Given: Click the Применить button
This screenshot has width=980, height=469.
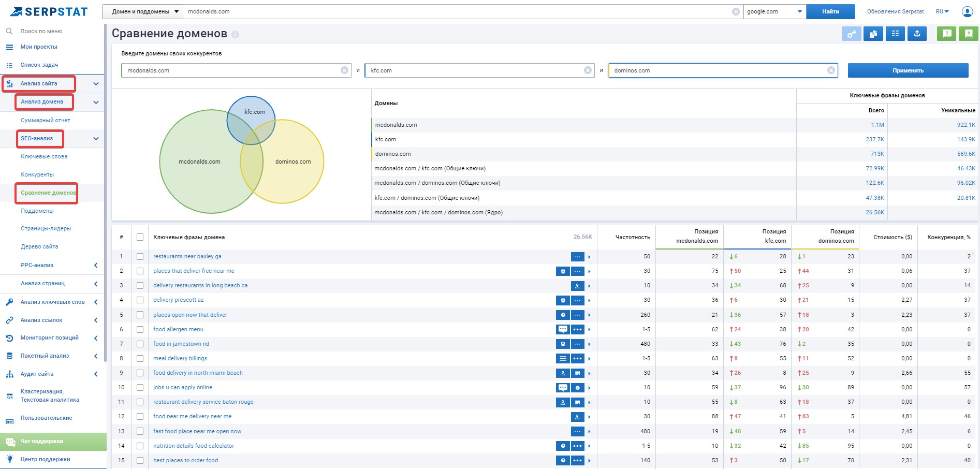Looking at the screenshot, I should click(908, 70).
